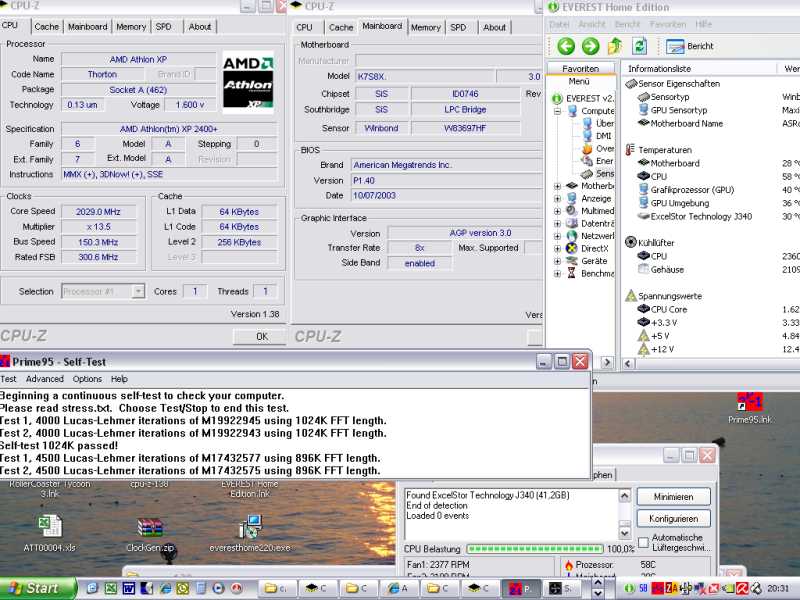This screenshot has height=600, width=800.
Task: Select DMI item in EVEREST tree
Action: pos(597,136)
